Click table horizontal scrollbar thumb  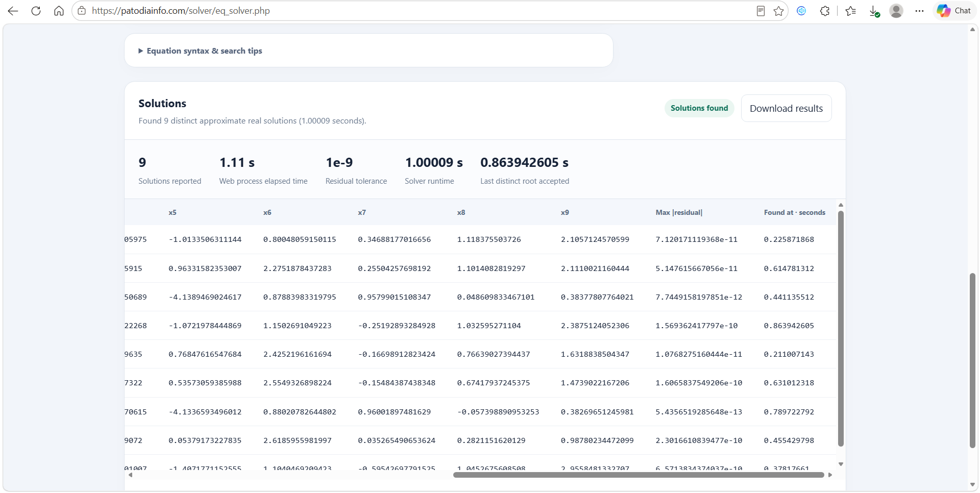pos(639,475)
